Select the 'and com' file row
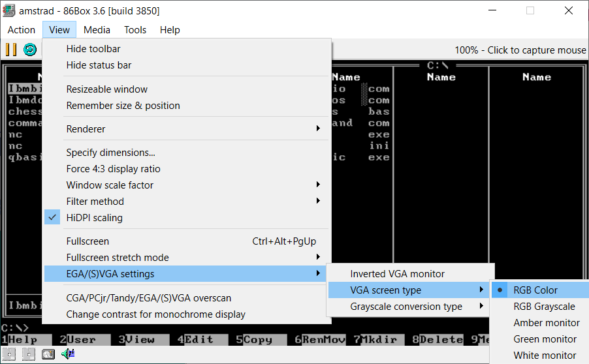Viewport: 589px width, 364px height. point(360,123)
